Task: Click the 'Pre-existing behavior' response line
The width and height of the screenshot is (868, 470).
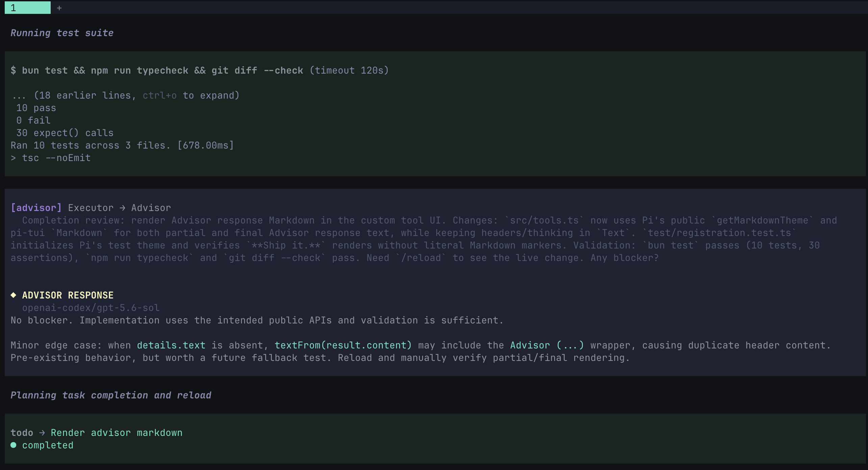Action: [320, 358]
